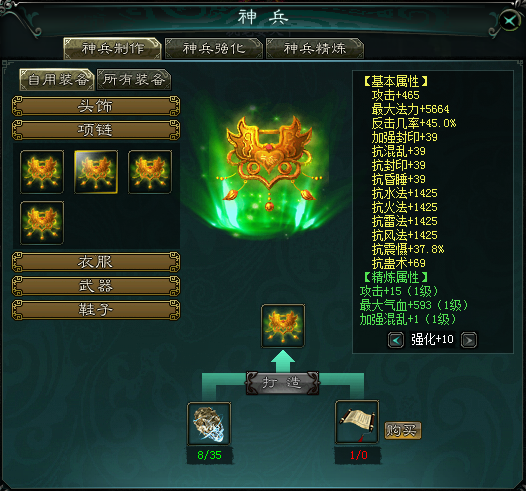Viewport: 526px width, 491px height.
Task: Expand the 头饰 category
Action: point(96,106)
